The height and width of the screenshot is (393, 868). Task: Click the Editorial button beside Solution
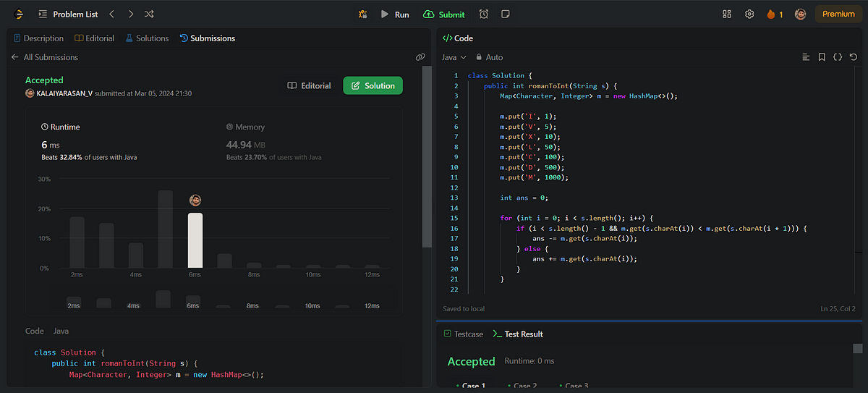click(x=309, y=85)
